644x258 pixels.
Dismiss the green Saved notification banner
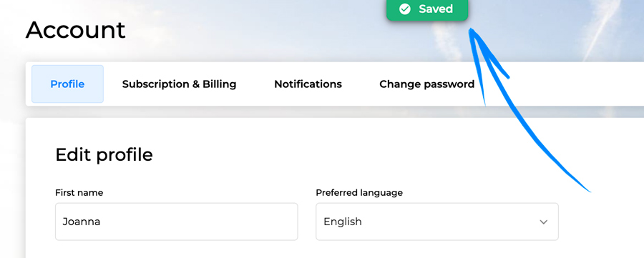(427, 9)
